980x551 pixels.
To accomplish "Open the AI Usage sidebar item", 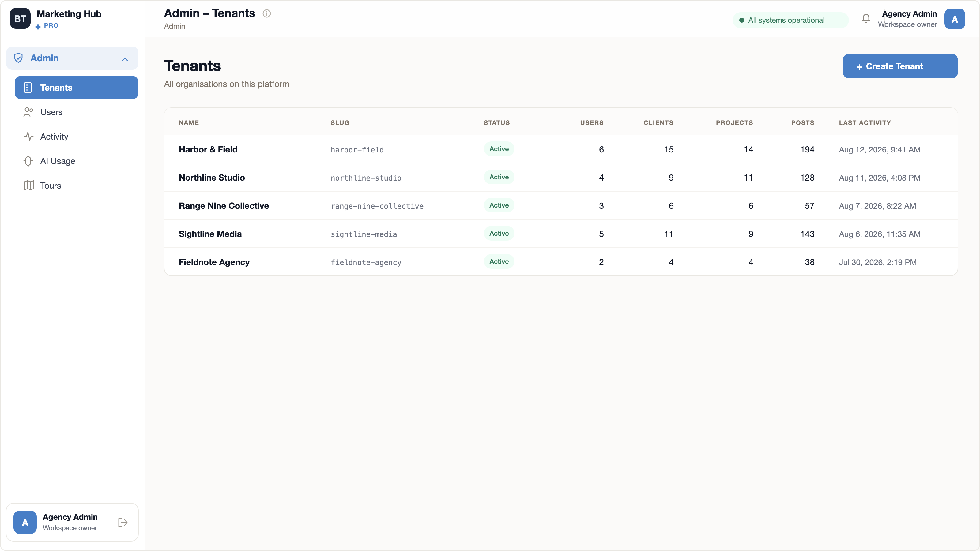I will pos(77,161).
